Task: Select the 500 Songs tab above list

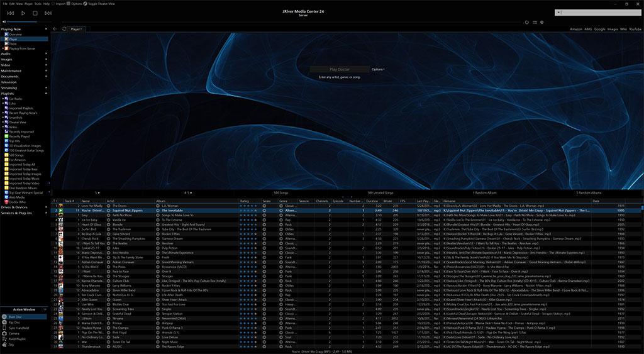Action: 281,192
